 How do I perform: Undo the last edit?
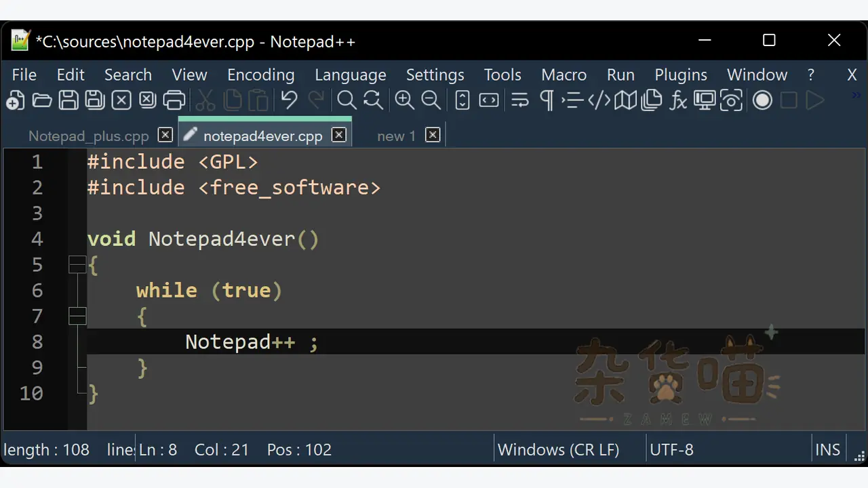(x=290, y=100)
